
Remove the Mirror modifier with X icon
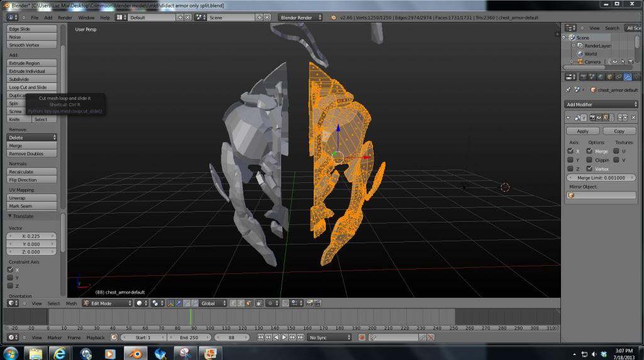click(633, 117)
